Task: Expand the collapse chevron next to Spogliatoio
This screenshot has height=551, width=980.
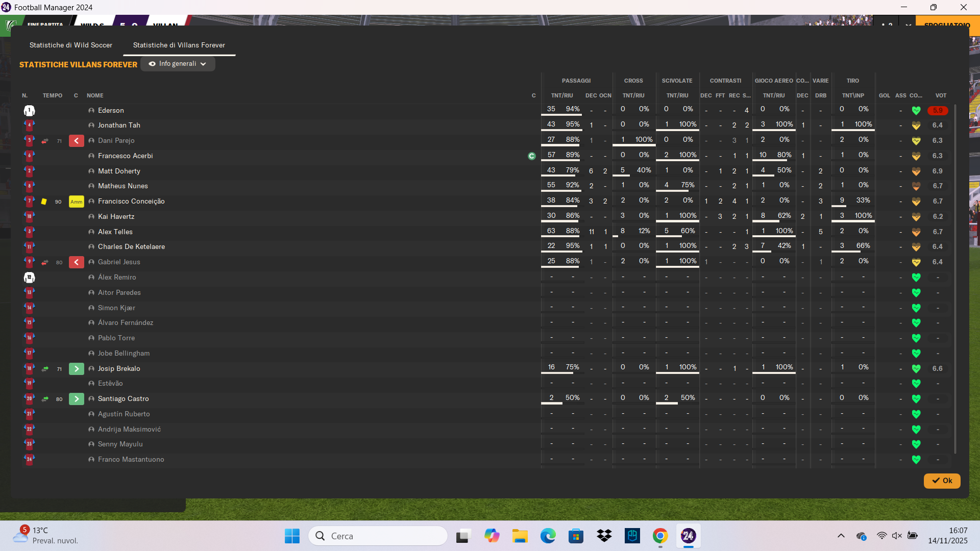Action: (908, 24)
